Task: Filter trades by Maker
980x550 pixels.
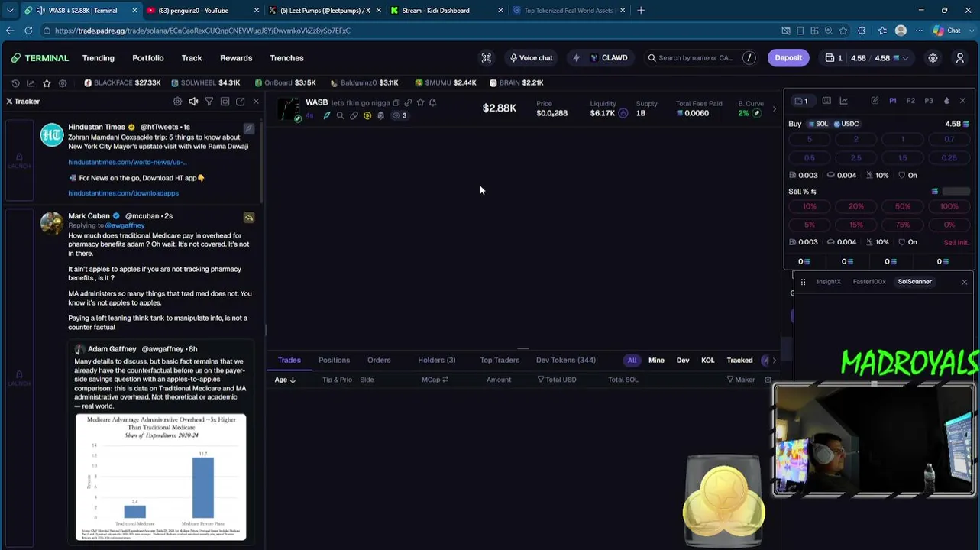Action: (741, 380)
